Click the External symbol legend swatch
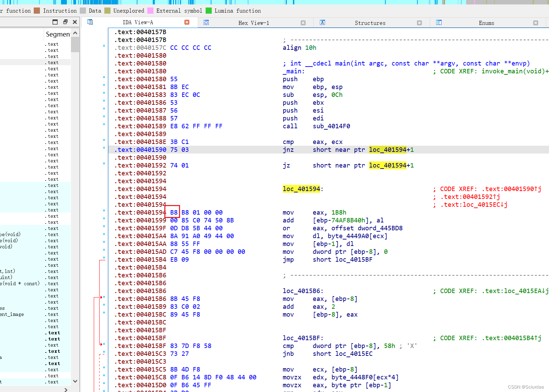This screenshot has width=549, height=392. pyautogui.click(x=150, y=11)
